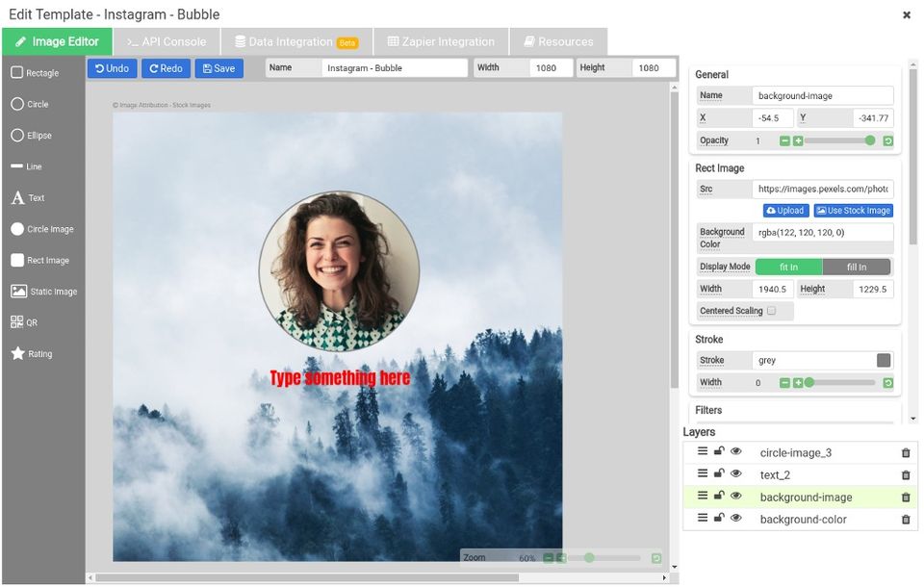Decrease Opacity with minus button

[784, 140]
